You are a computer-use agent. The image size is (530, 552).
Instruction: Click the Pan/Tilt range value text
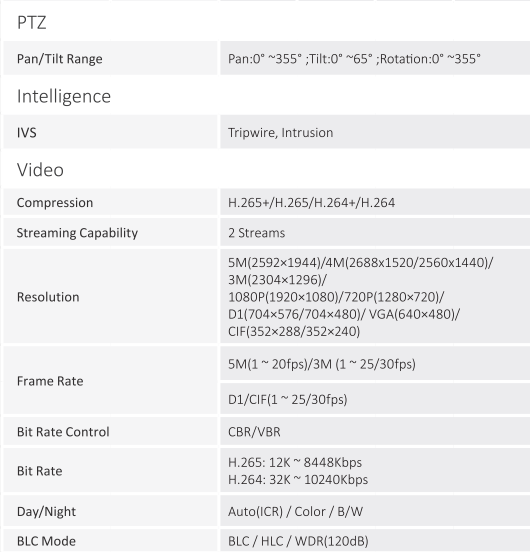(x=354, y=59)
